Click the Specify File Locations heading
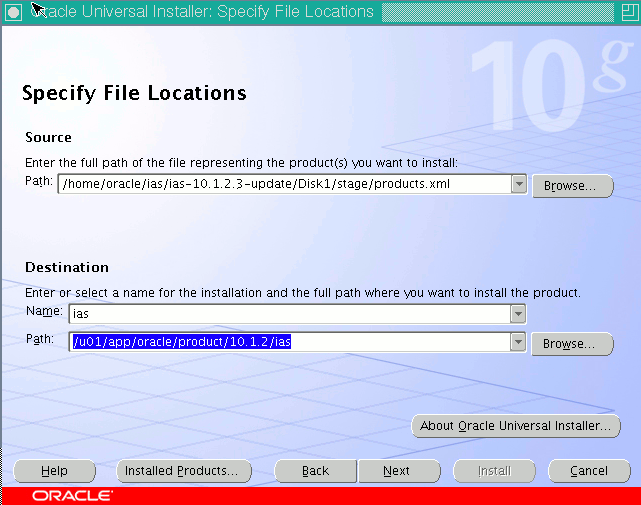The image size is (641, 505). (134, 94)
